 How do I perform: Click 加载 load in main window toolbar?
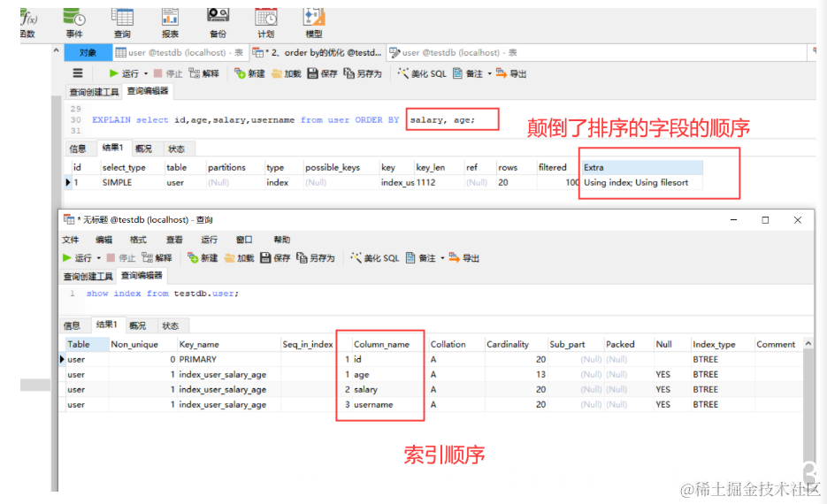click(286, 73)
